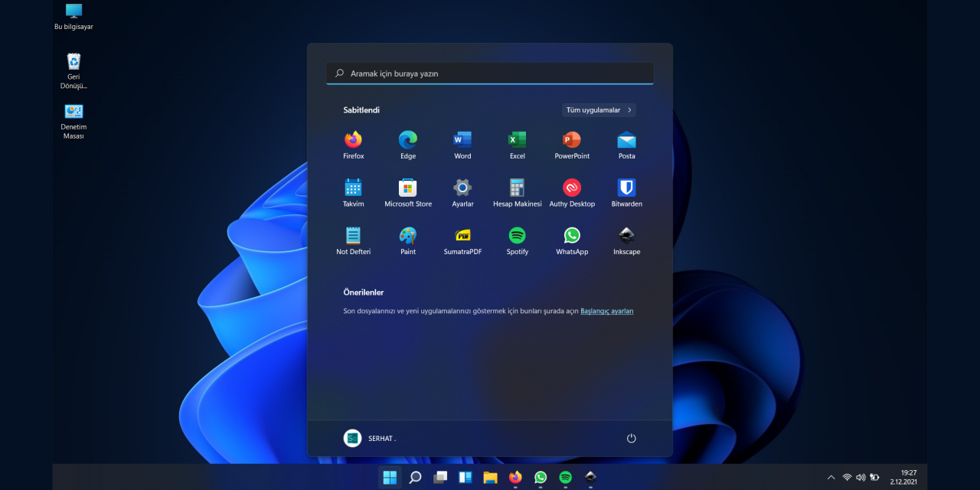The height and width of the screenshot is (490, 980).
Task: Click the Önerilenler section heading
Action: tap(364, 292)
